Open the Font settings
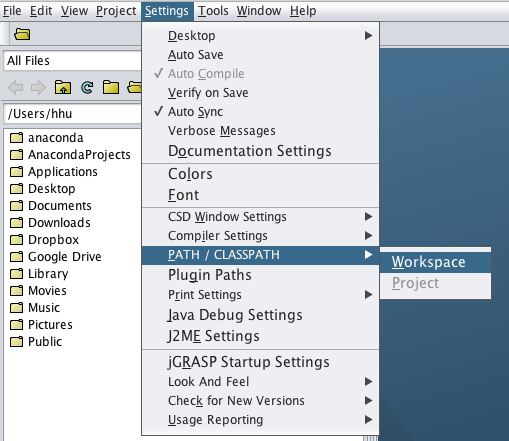Screen dimensions: 509x441 (260, 195)
